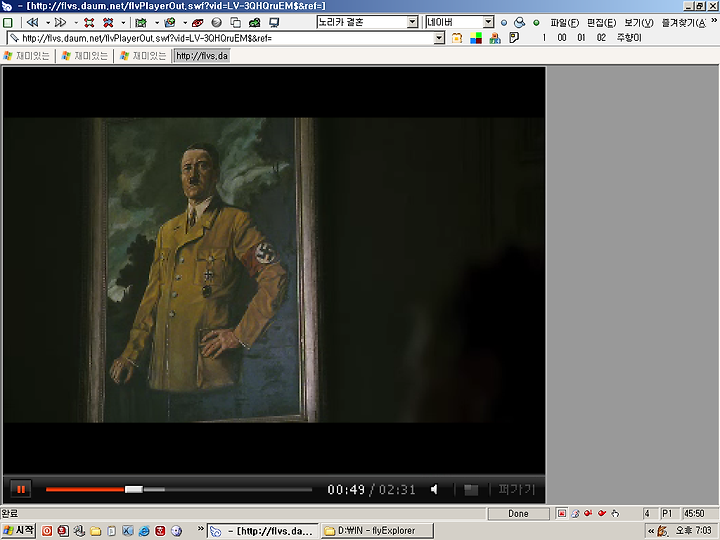
Task: Click the red X with blue arrows icon
Action: pos(108,22)
